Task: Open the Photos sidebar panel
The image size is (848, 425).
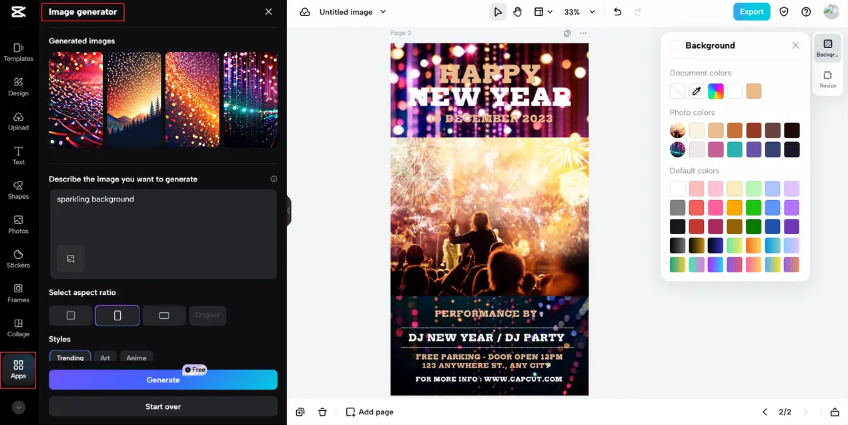Action: (x=18, y=224)
